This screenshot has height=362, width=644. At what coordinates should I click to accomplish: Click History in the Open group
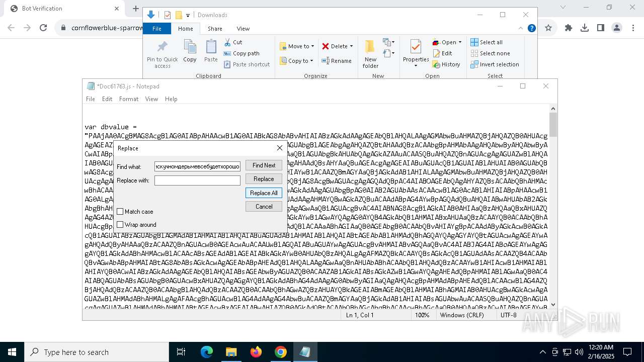446,64
